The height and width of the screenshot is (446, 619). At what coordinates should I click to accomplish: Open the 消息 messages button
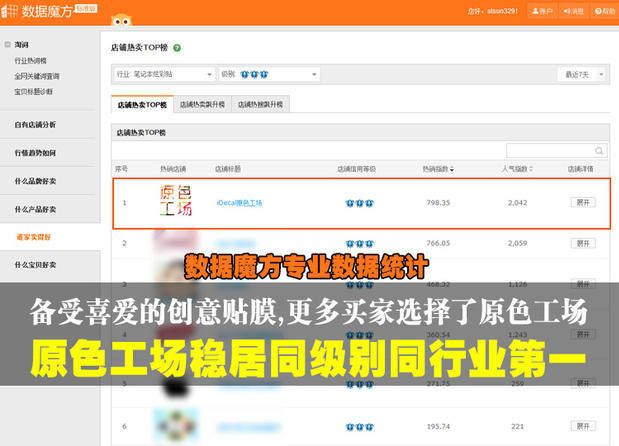coord(573,11)
